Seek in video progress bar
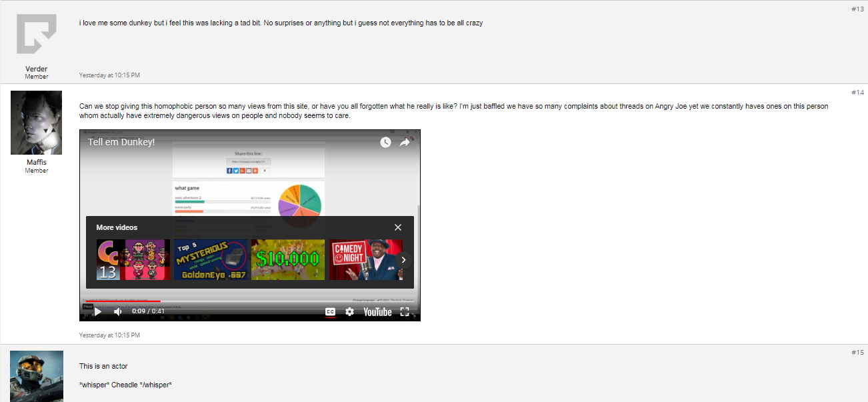 tap(250, 301)
